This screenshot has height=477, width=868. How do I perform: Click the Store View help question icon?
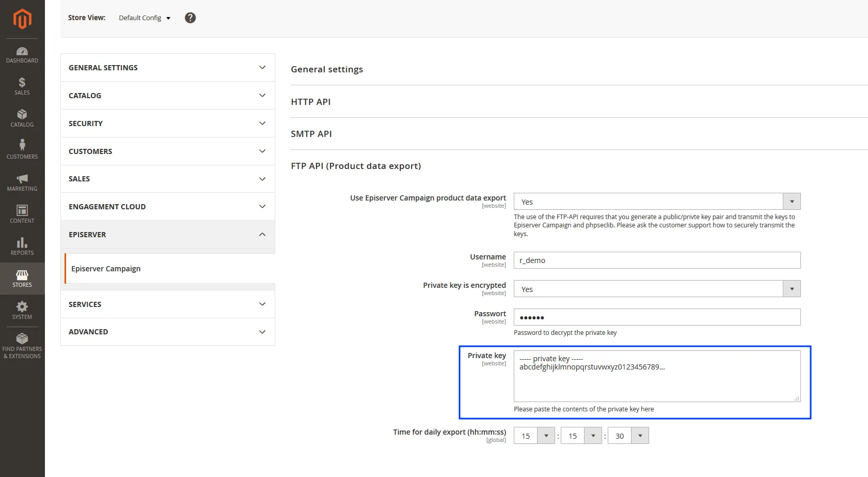[x=190, y=18]
